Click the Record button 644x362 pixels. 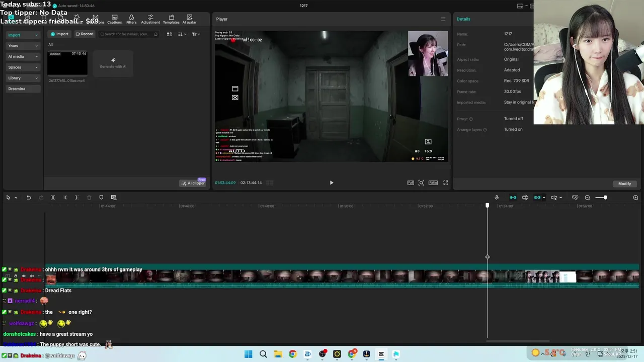tap(85, 34)
